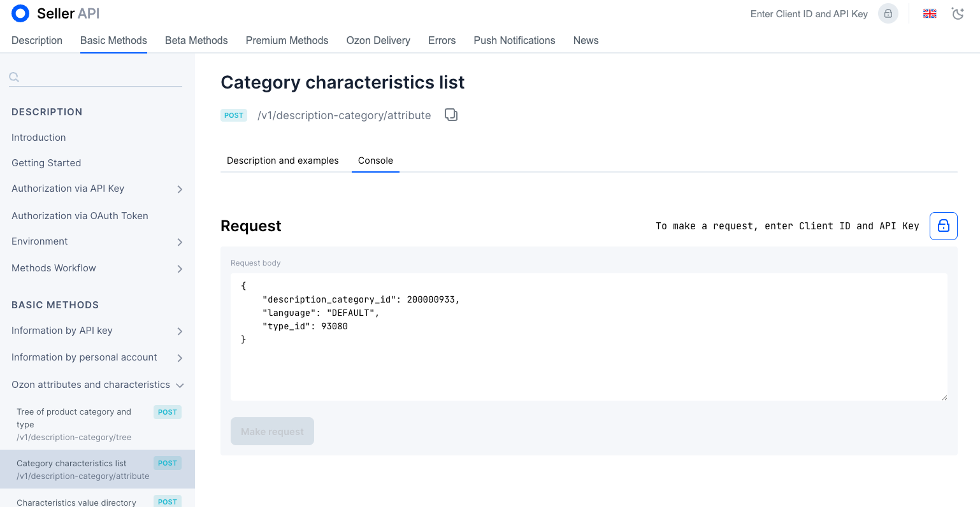980x507 pixels.
Task: Click the blue lock button near Request
Action: 943,226
